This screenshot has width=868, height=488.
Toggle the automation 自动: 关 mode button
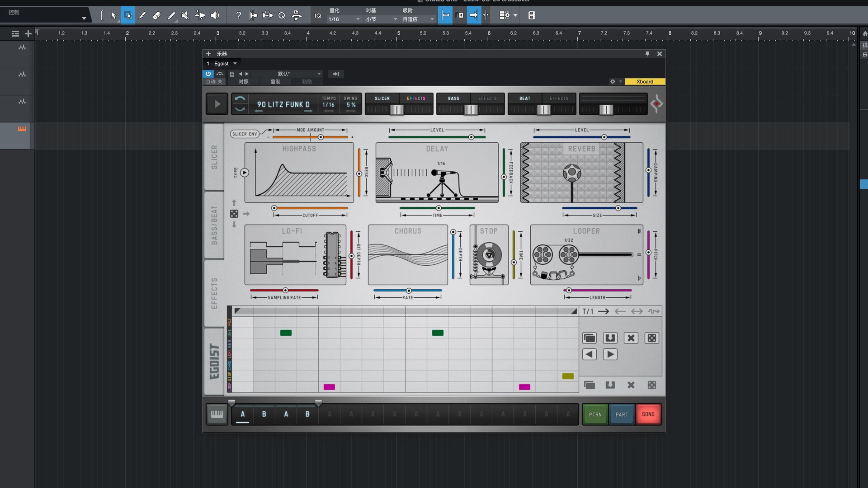[214, 82]
